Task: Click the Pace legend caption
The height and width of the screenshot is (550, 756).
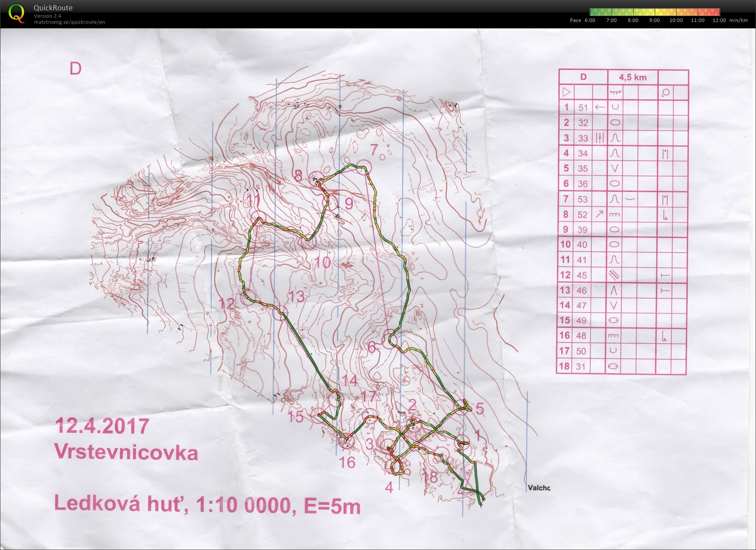Action: click(x=575, y=20)
